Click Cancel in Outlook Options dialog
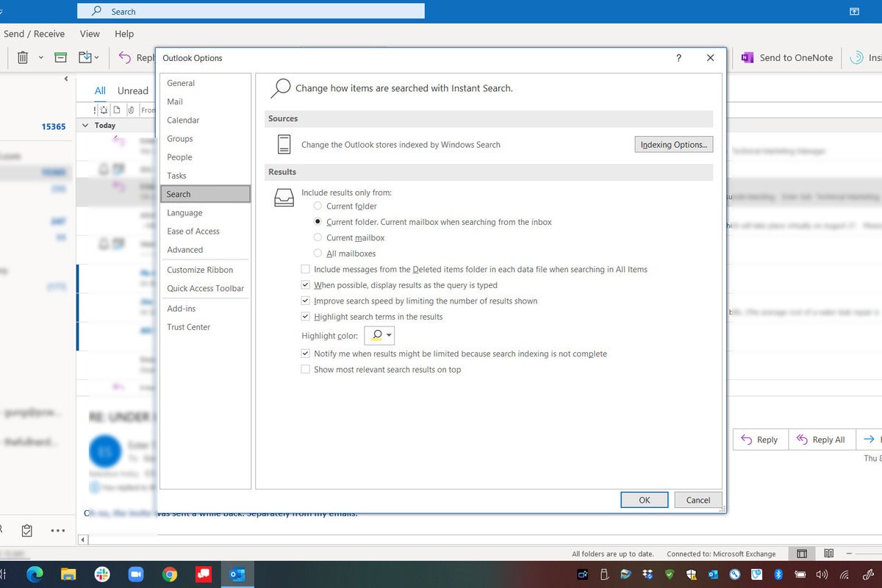Viewport: 882px width, 588px height. 698,500
